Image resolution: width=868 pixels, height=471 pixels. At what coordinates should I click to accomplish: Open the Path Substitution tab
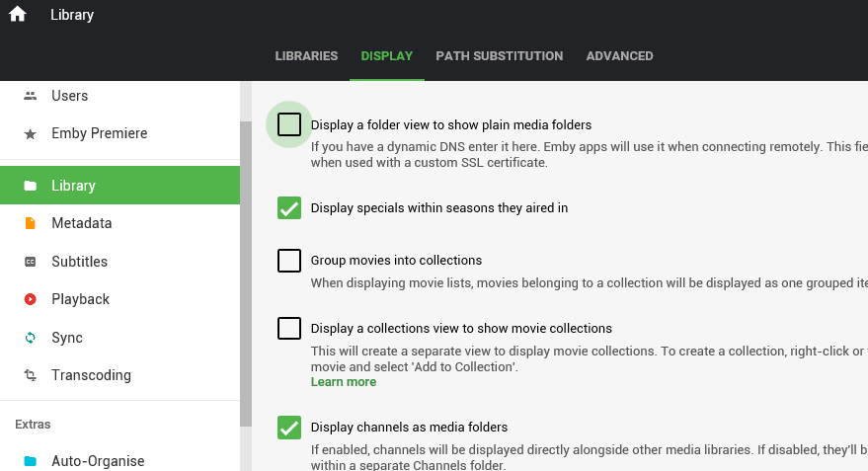coord(499,56)
